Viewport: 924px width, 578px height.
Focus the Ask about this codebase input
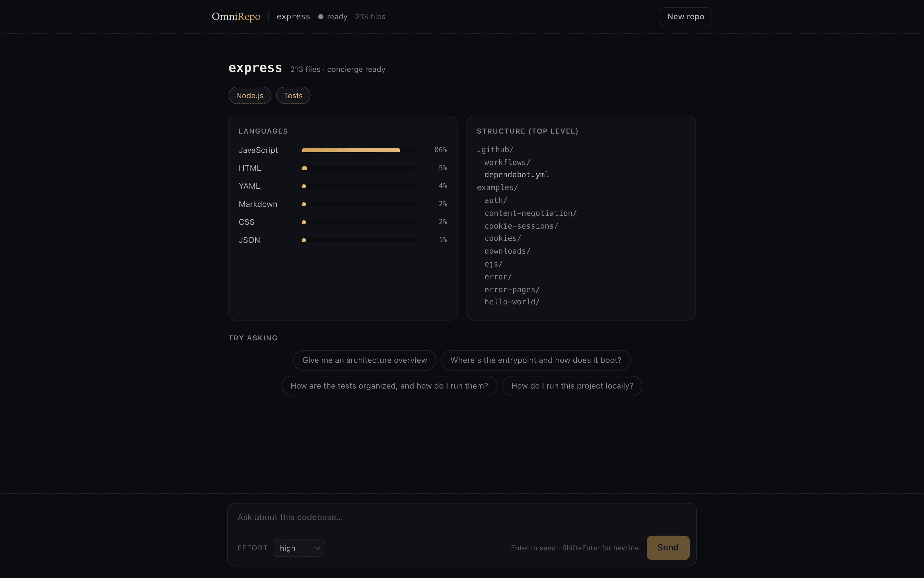(x=462, y=518)
